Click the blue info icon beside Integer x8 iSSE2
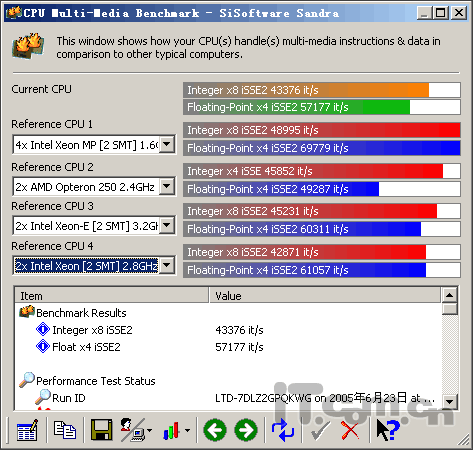Screen dimensions: 473x450 click(43, 329)
